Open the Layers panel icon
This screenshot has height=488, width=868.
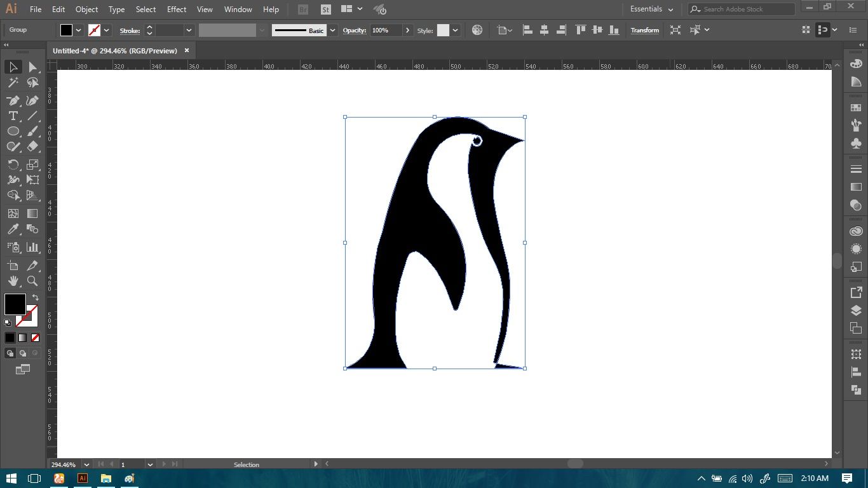pyautogui.click(x=856, y=310)
